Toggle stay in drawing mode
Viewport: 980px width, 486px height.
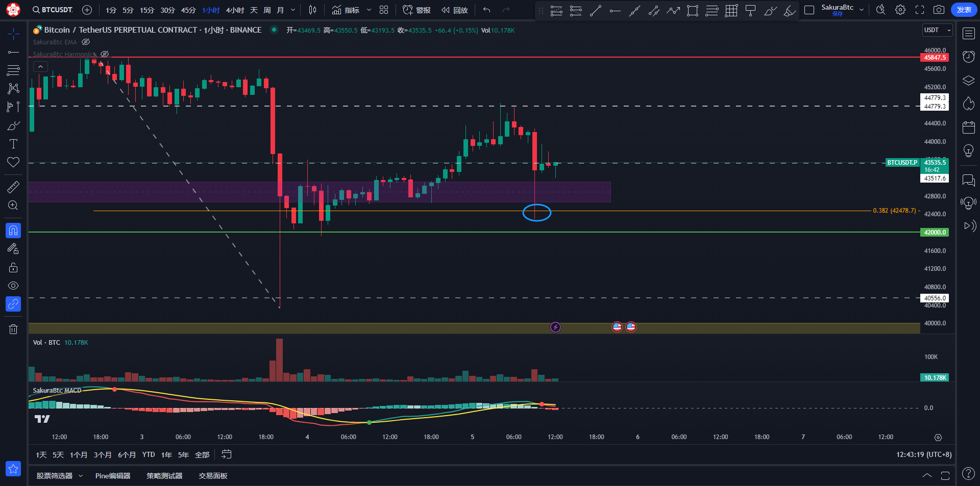tap(13, 249)
